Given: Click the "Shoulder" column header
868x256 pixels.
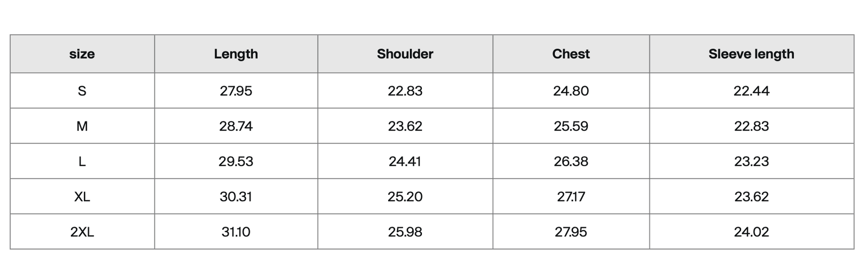Looking at the screenshot, I should point(405,54).
